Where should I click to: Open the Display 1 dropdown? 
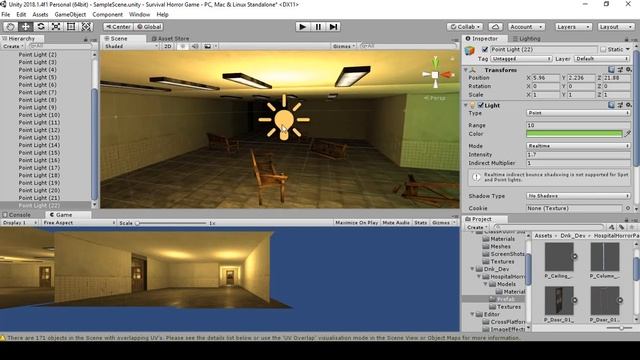(x=19, y=222)
